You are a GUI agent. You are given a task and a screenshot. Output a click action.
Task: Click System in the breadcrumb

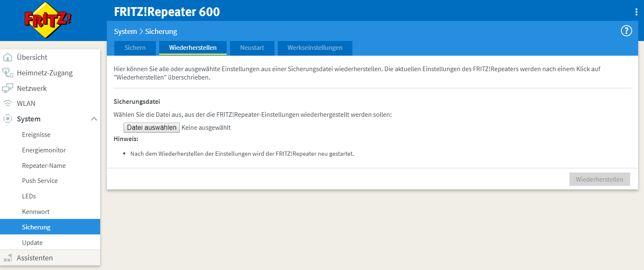pos(125,31)
